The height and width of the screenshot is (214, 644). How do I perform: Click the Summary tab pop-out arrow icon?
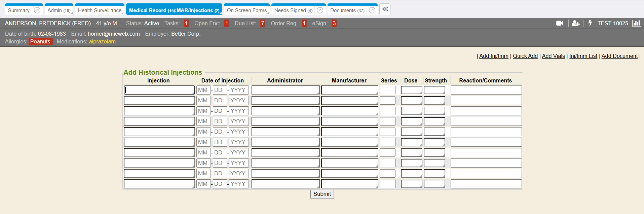pyautogui.click(x=37, y=10)
